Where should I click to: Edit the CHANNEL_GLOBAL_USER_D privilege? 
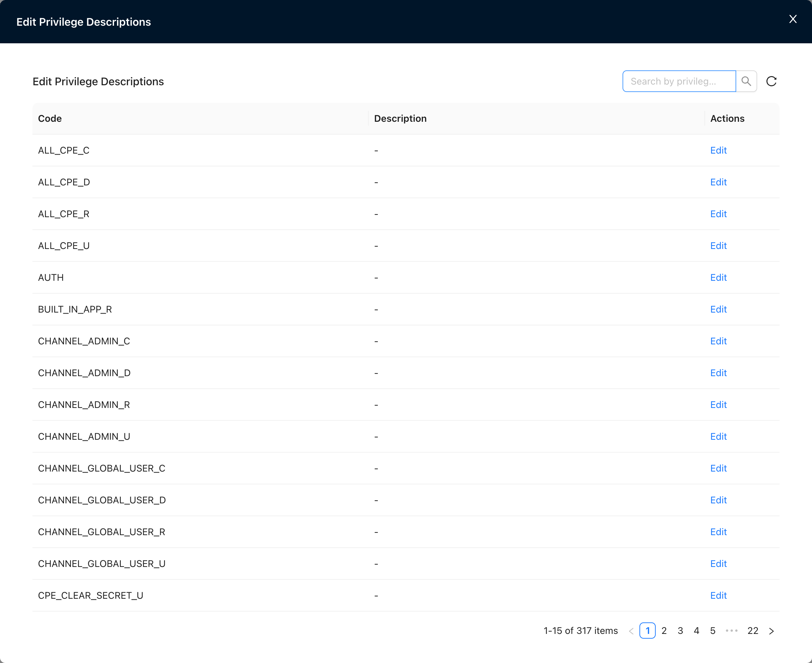(x=718, y=500)
